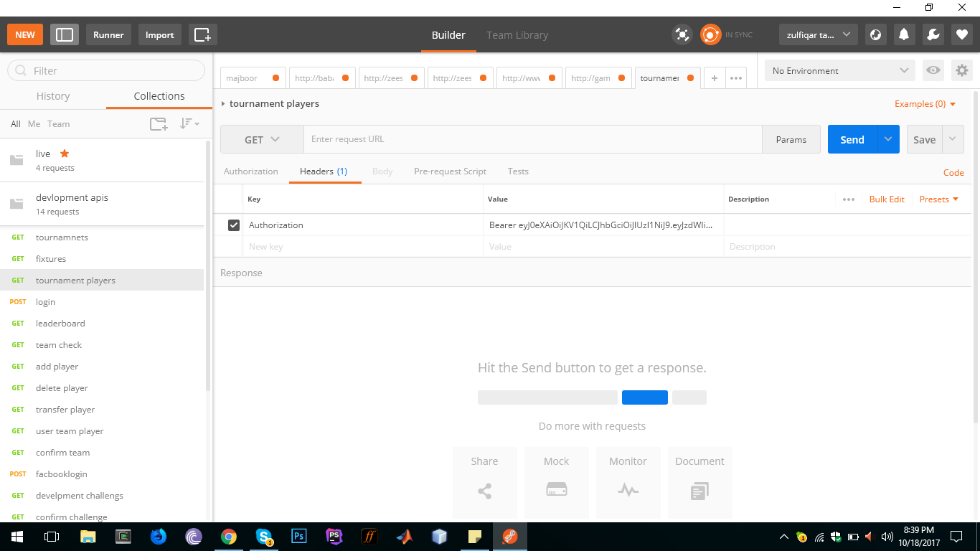Screen dimensions: 980x551
Task: Expand the Examples (0) dropdown
Action: tap(925, 104)
